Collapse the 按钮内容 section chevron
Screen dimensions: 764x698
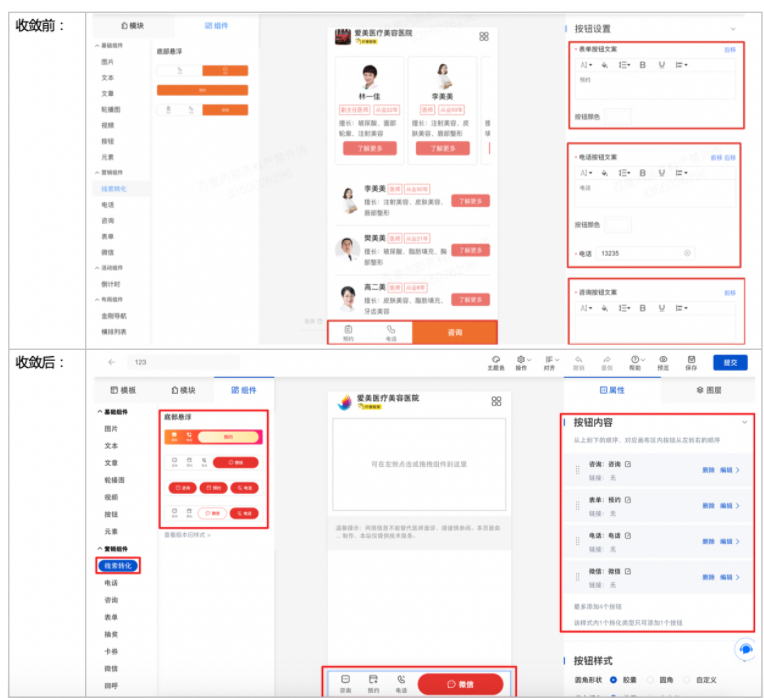[x=744, y=423]
